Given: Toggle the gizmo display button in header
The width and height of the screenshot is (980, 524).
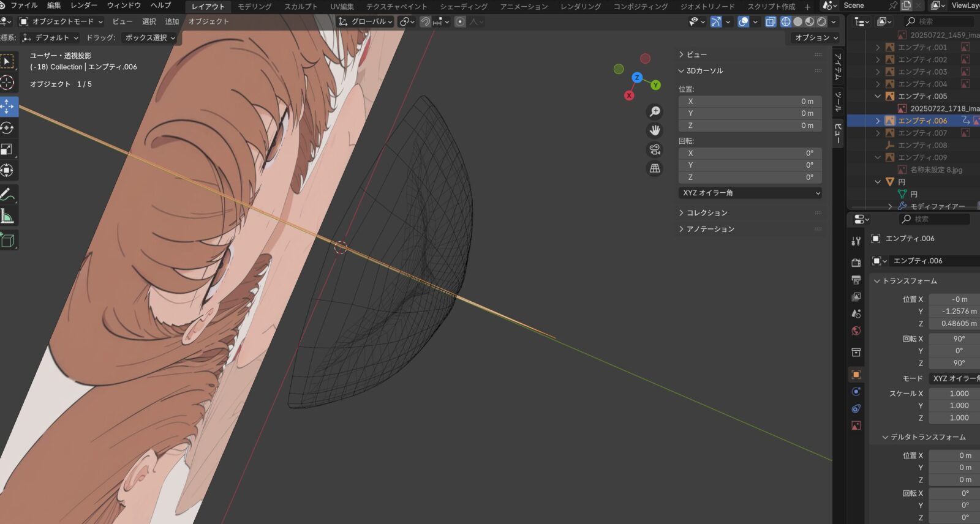Looking at the screenshot, I should [x=715, y=21].
